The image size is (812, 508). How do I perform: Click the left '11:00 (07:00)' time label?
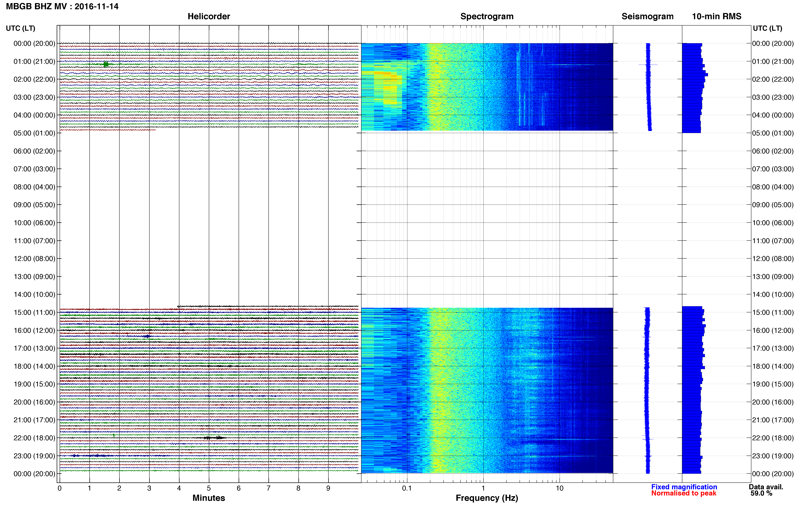pyautogui.click(x=34, y=241)
